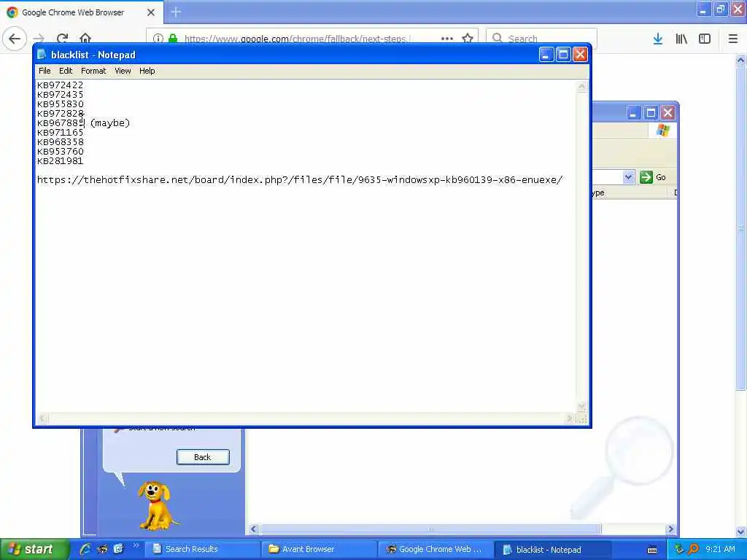
Task: Click line KB972422 in Notepad
Action: pos(60,85)
